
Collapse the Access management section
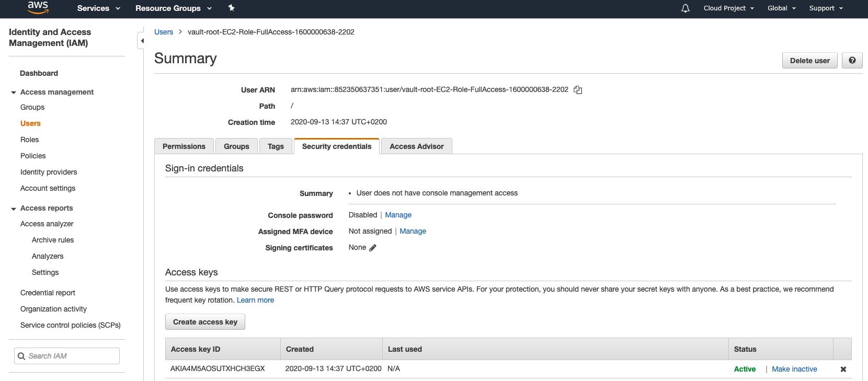pyautogui.click(x=14, y=93)
